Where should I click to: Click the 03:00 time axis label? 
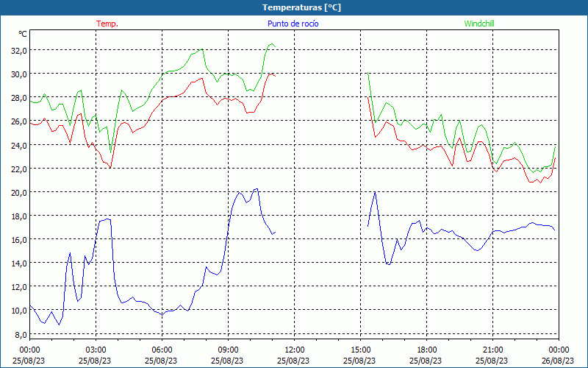(x=96, y=350)
